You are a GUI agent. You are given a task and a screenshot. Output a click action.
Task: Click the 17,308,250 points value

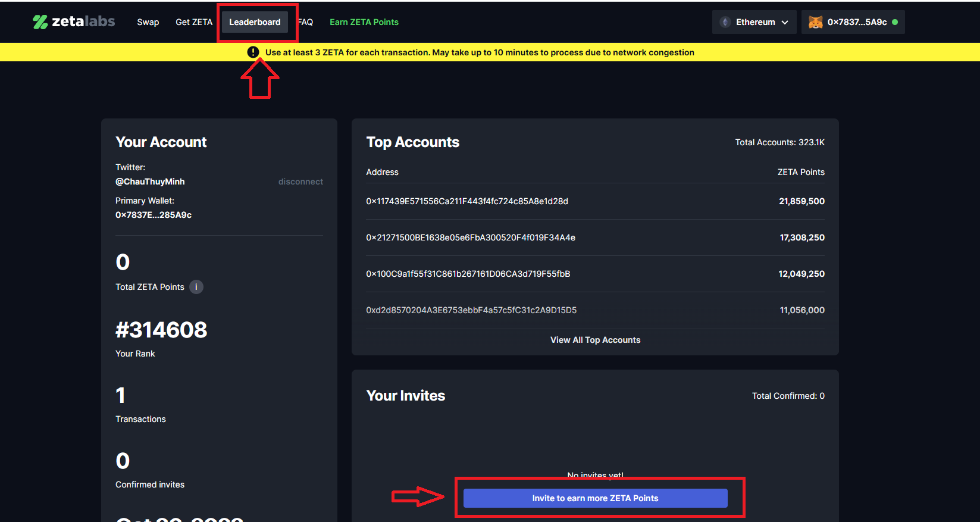click(x=802, y=237)
